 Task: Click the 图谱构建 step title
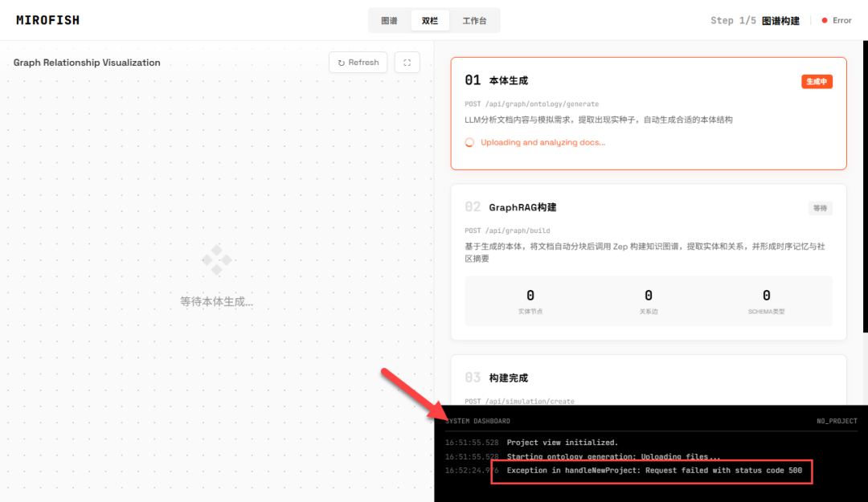point(780,20)
